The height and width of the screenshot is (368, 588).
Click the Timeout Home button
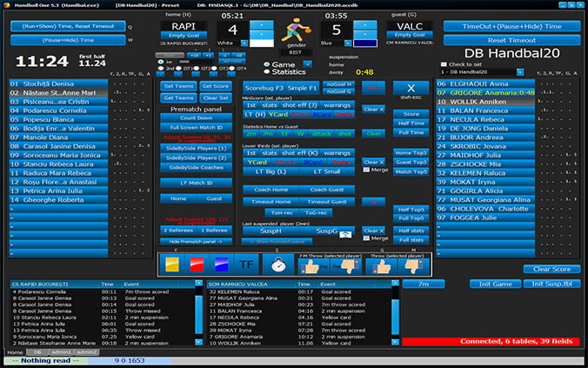271,202
